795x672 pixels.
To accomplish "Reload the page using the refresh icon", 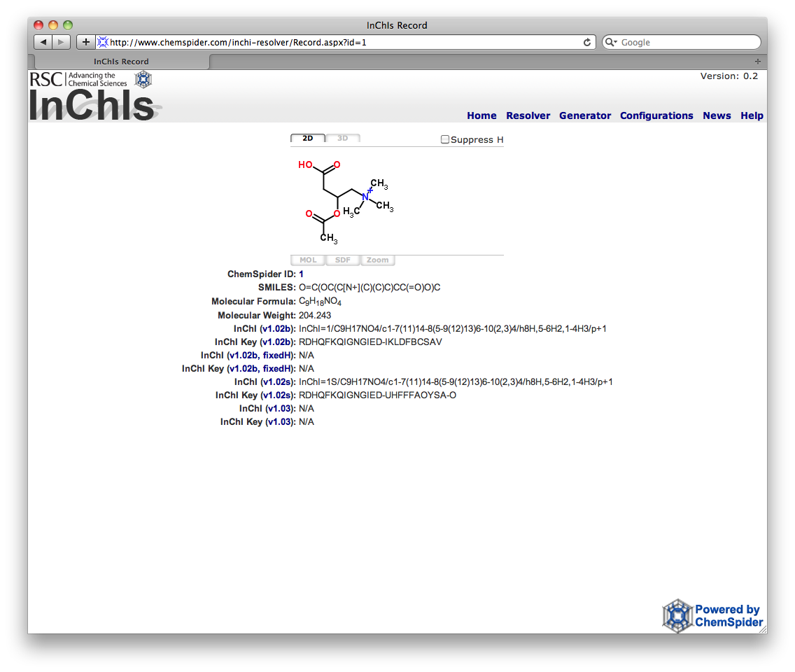I will [x=586, y=42].
